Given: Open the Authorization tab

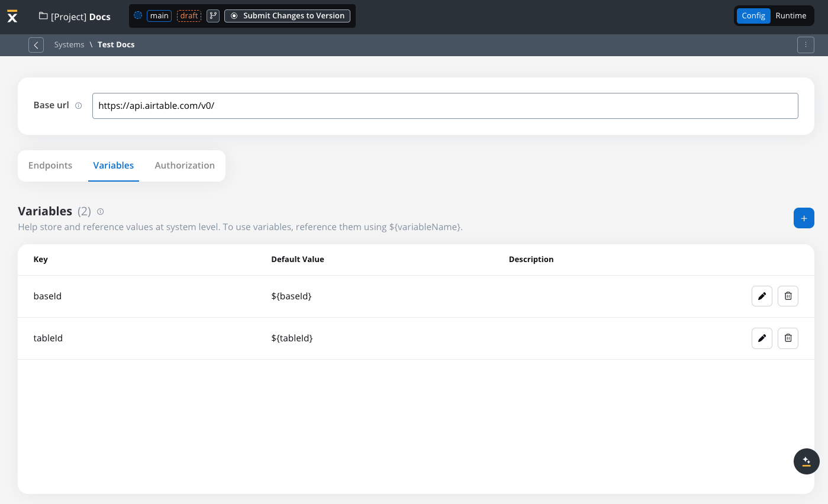Looking at the screenshot, I should 185,166.
